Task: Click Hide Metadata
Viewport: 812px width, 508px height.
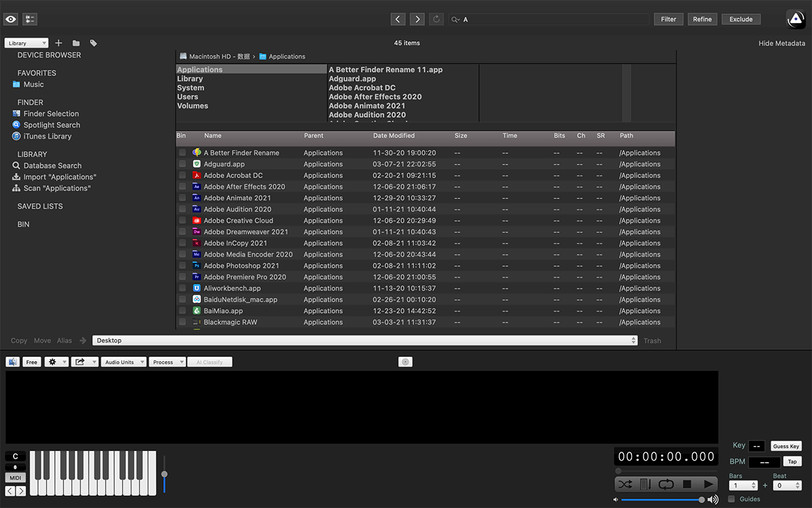Action: pyautogui.click(x=782, y=43)
